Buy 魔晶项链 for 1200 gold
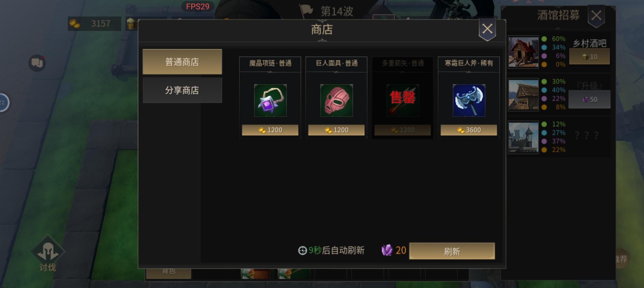This screenshot has width=644, height=288. [270, 130]
